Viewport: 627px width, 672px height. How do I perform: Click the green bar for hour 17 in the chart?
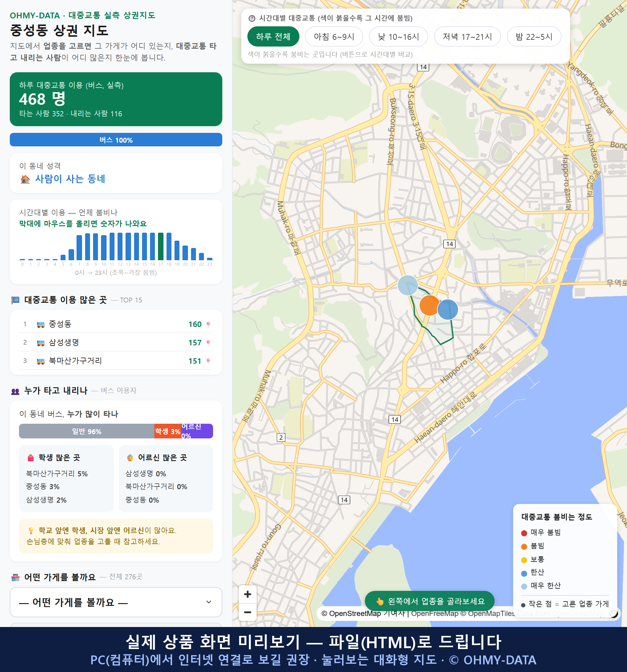tap(161, 246)
